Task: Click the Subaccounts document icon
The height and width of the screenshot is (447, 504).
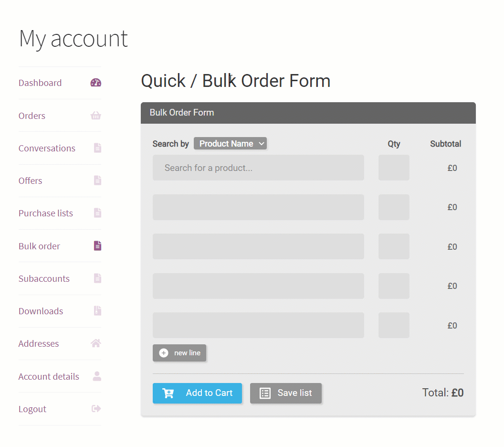Action: [x=97, y=278]
